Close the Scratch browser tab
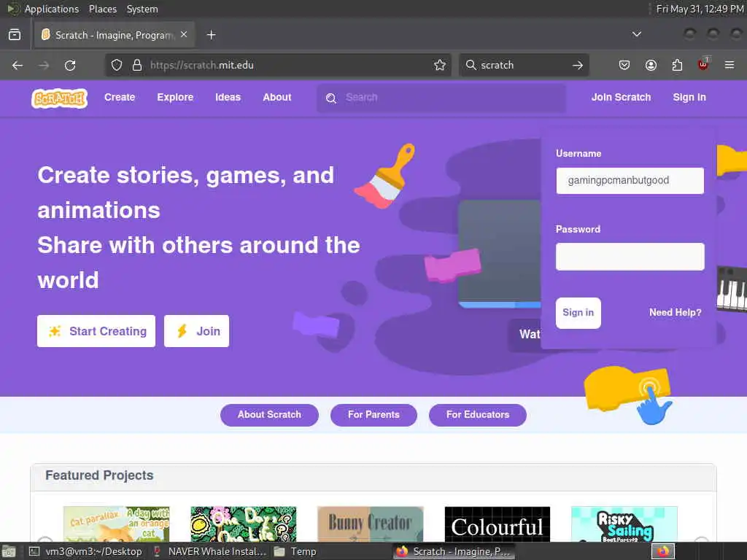The height and width of the screenshot is (560, 747). tap(184, 35)
